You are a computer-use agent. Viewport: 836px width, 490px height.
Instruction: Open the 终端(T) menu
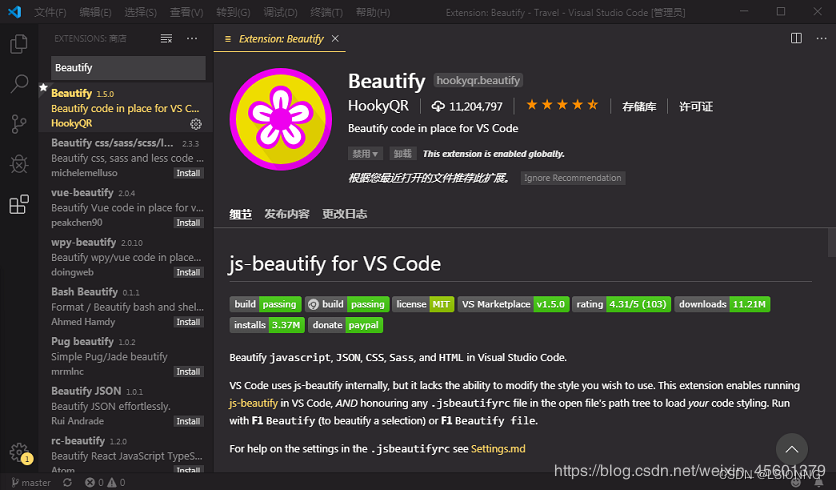[326, 12]
